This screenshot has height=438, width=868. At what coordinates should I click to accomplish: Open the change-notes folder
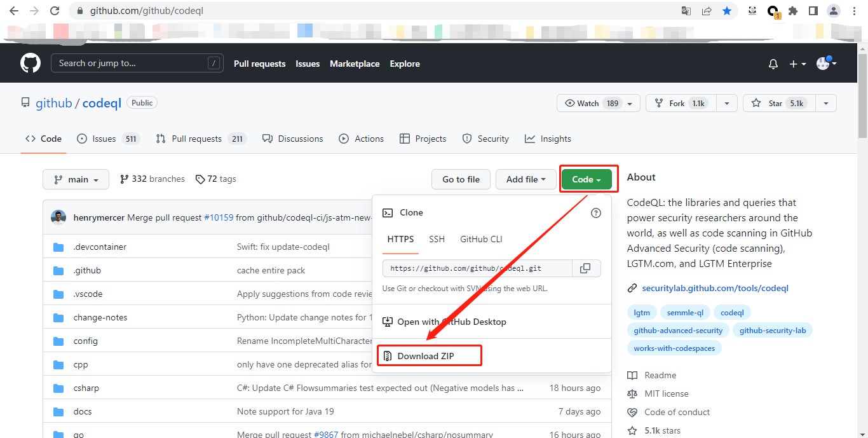pyautogui.click(x=100, y=317)
